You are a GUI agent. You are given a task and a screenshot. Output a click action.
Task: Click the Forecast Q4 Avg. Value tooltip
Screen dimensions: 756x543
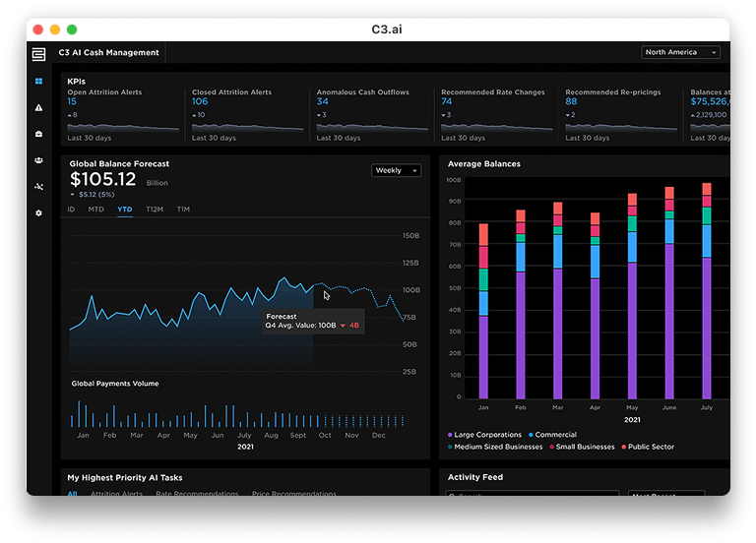click(313, 321)
